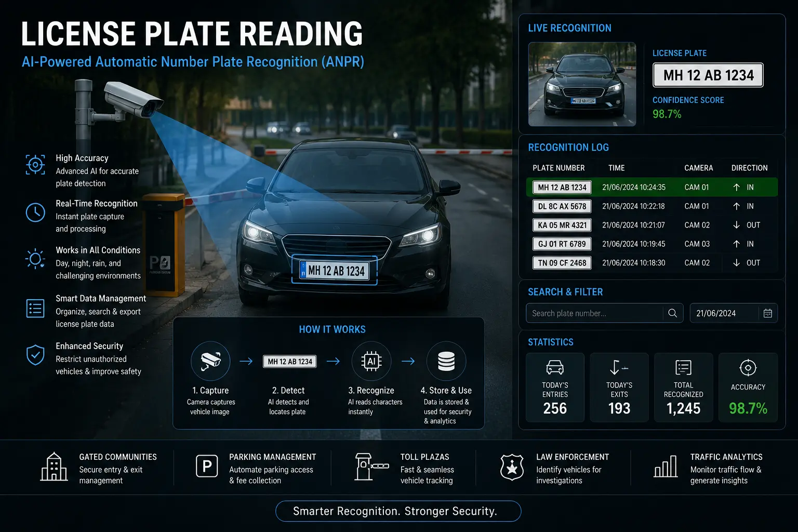The width and height of the screenshot is (798, 532).
Task: Click the CONFIDENCE SCORE label
Action: tap(688, 100)
